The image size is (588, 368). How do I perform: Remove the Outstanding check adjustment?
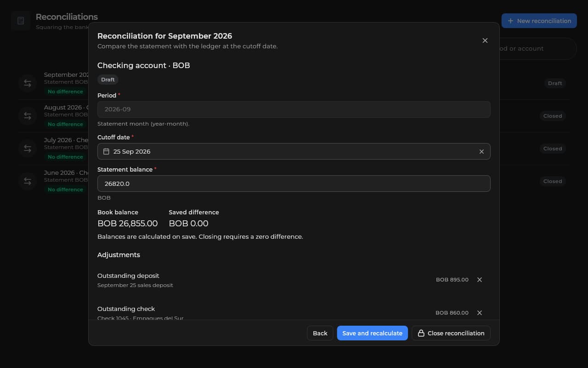(480, 313)
